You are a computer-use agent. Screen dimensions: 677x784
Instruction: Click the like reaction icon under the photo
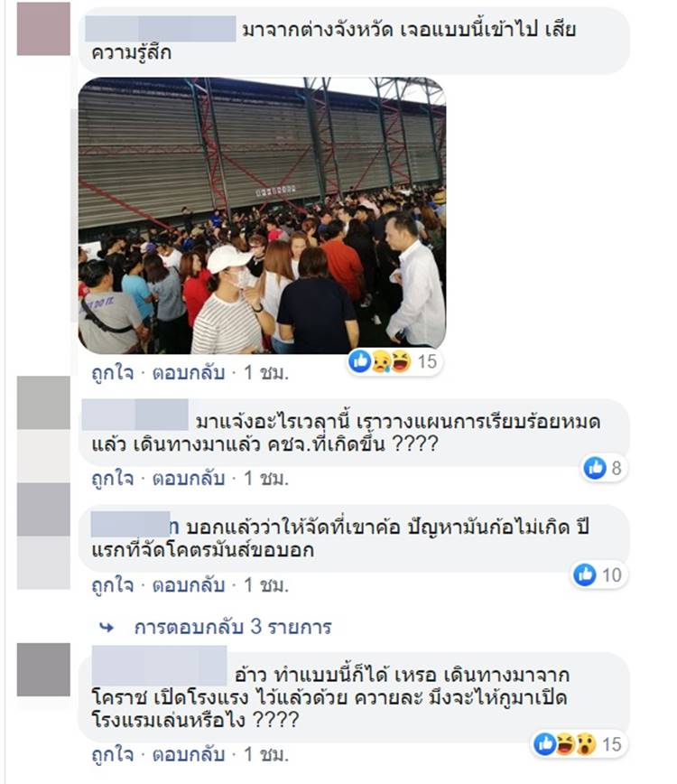[x=360, y=360]
